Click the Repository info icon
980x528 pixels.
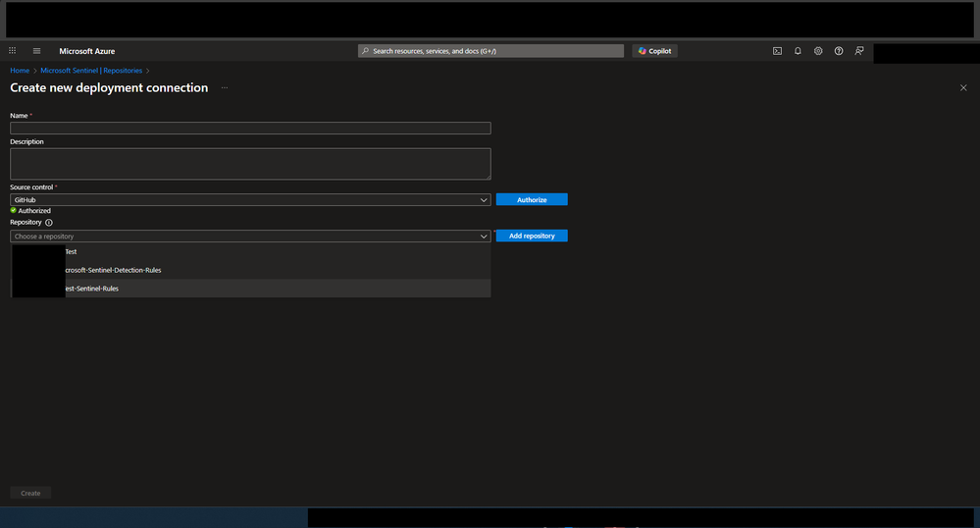coord(49,222)
